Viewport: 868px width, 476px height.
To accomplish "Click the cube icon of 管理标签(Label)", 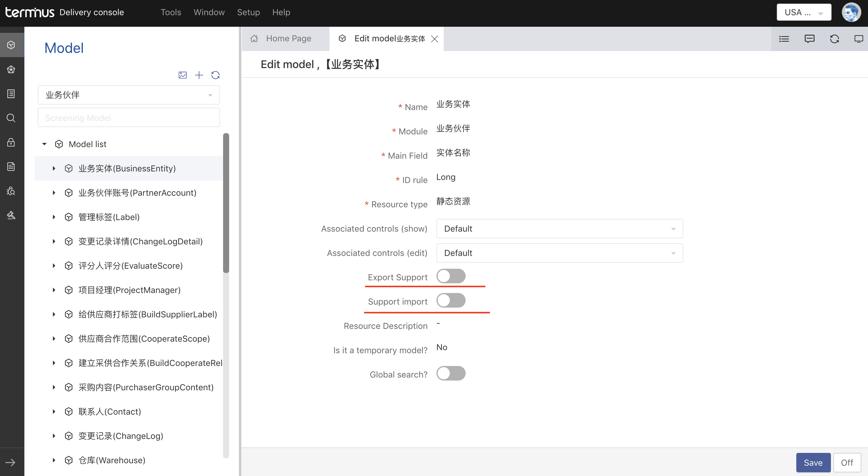I will (69, 217).
